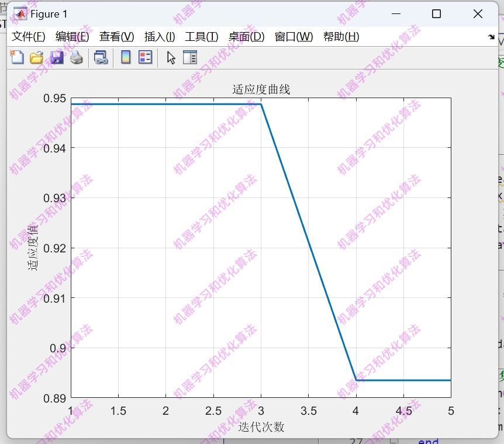Open the 编辑(E) menu
Viewport: 504px width, 444px height.
point(71,36)
